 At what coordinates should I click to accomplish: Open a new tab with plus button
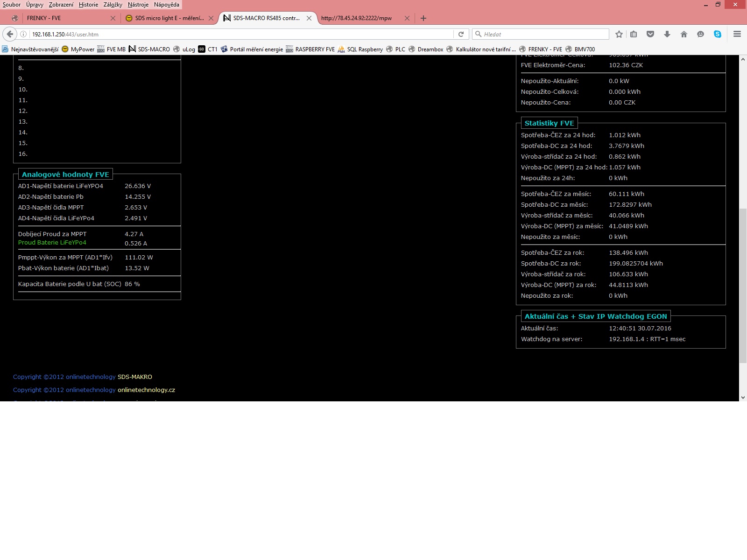point(423,18)
